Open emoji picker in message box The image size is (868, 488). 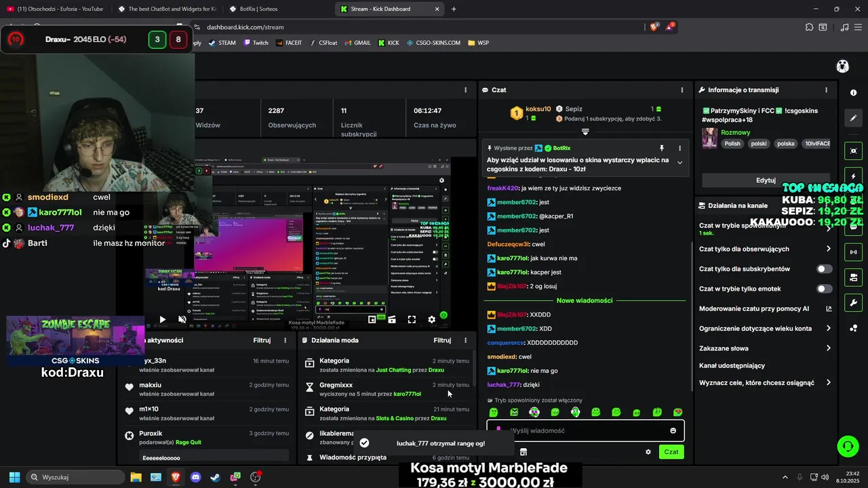click(x=673, y=430)
